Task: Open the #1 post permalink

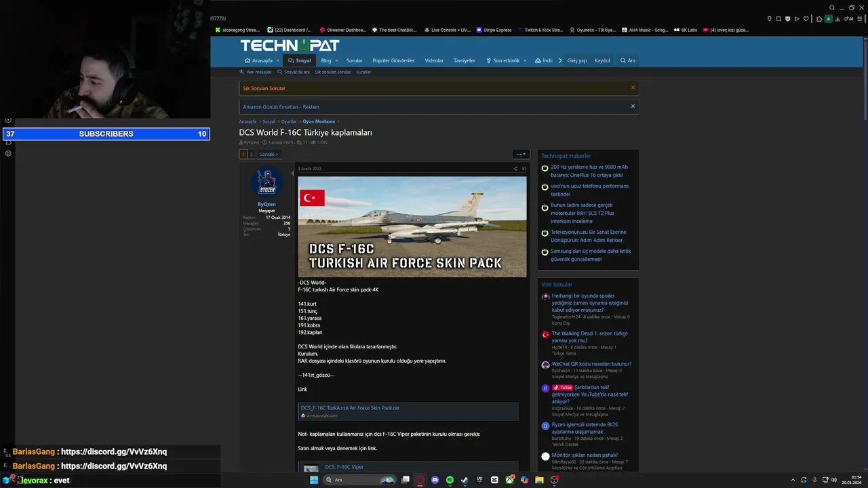Action: tap(524, 168)
